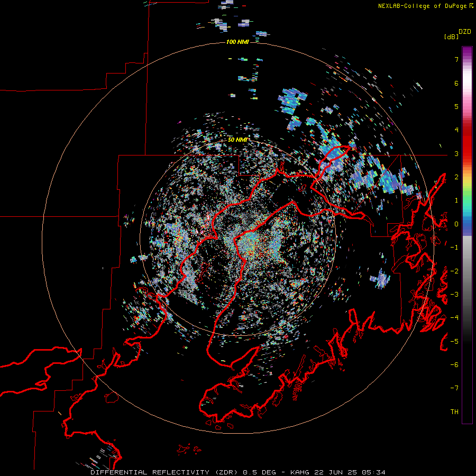
Task: Click the TH threshold label on scale
Action: coord(454,412)
